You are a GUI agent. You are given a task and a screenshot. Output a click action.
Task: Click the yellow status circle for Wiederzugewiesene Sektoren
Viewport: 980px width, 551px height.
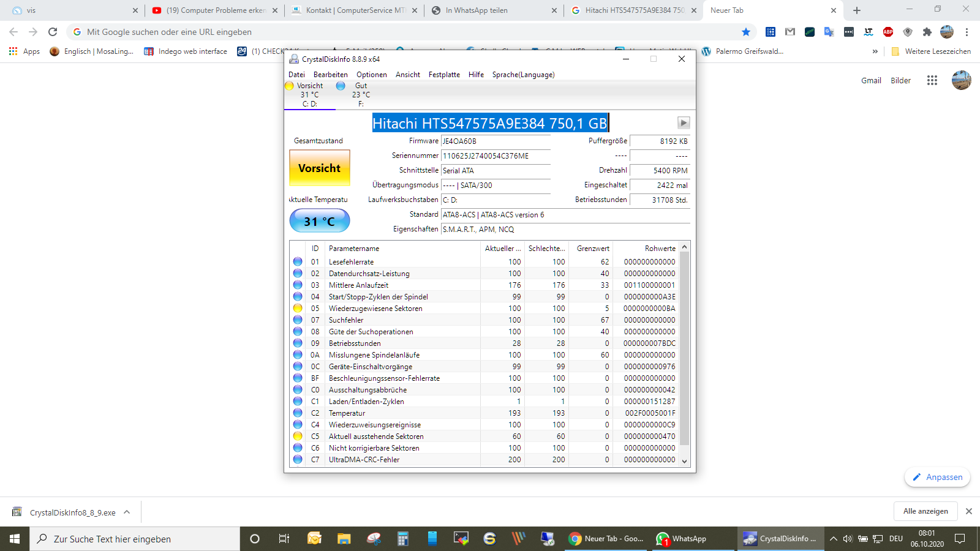point(298,309)
